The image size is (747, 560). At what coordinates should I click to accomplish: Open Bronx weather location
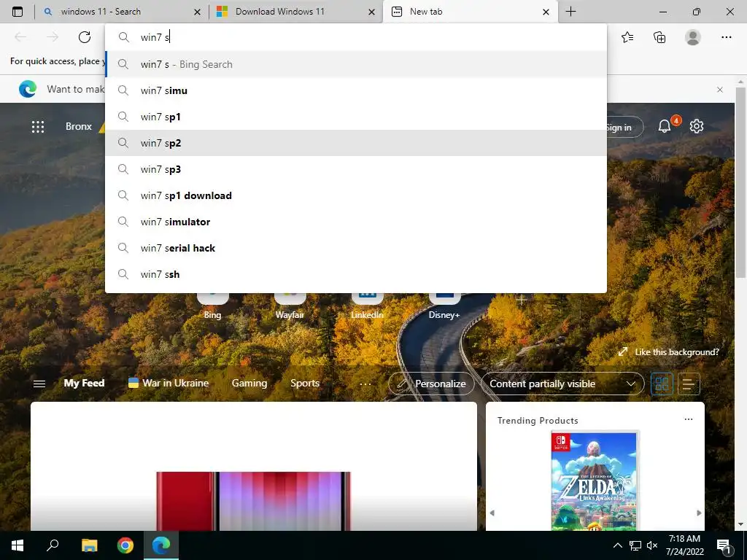(79, 126)
